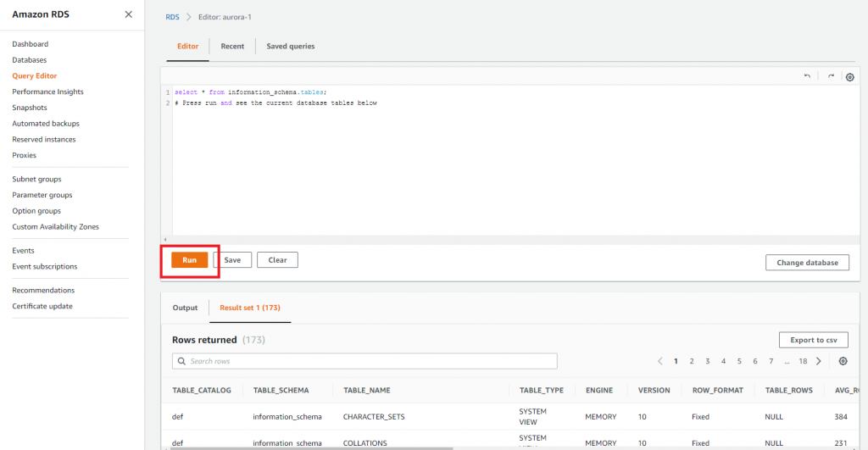Open Dashboard in the sidebar
The height and width of the screenshot is (450, 868).
tap(30, 44)
